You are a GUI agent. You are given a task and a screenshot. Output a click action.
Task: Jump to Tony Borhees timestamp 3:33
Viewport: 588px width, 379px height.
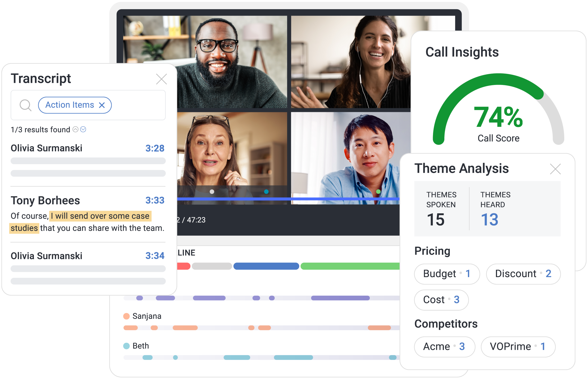pyautogui.click(x=155, y=200)
